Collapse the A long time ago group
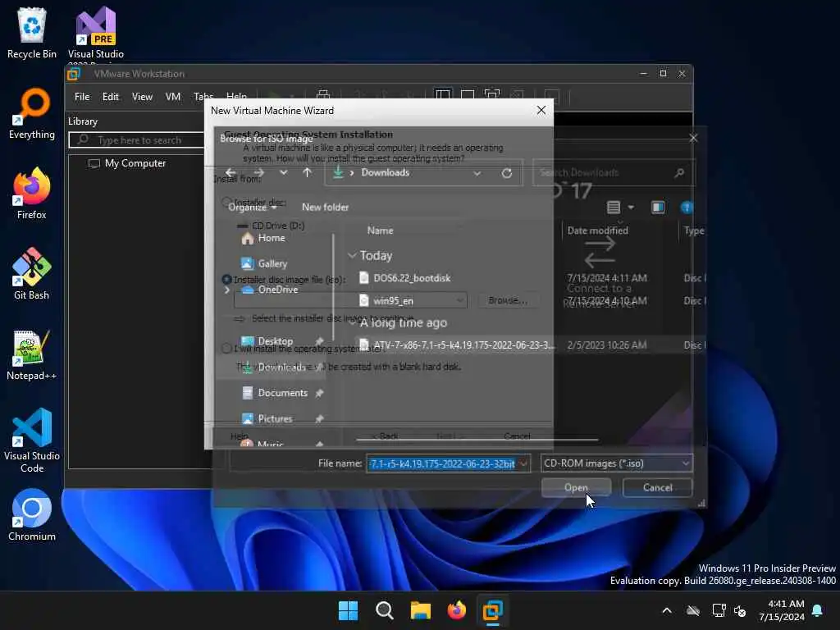This screenshot has height=630, width=840. [352, 322]
